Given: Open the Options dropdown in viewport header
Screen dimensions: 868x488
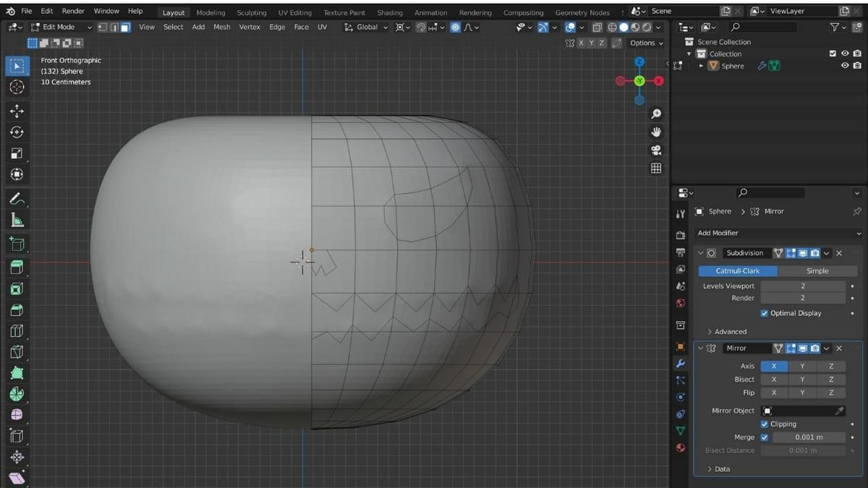Looking at the screenshot, I should 645,43.
